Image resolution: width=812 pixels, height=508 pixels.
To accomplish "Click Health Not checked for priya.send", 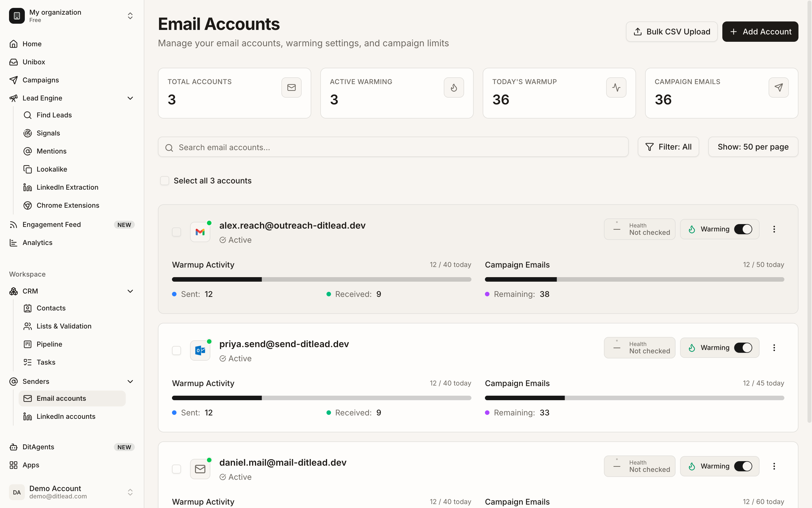I will [x=639, y=348].
